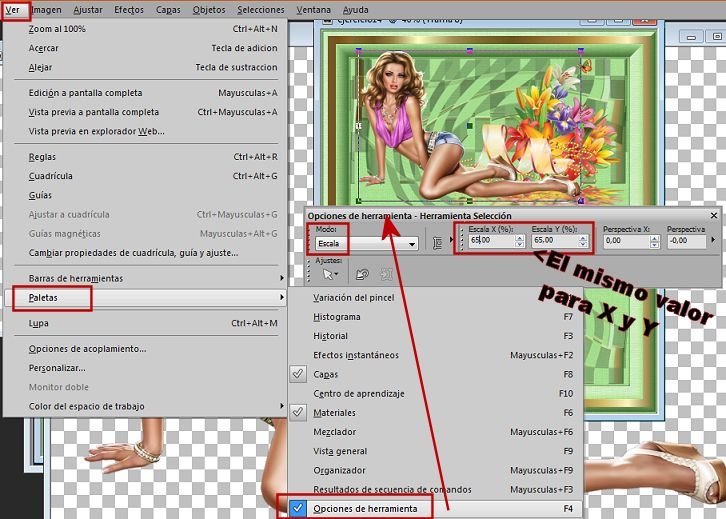
Task: Choose Zoom al 100% in Ver menu
Action: (x=144, y=29)
